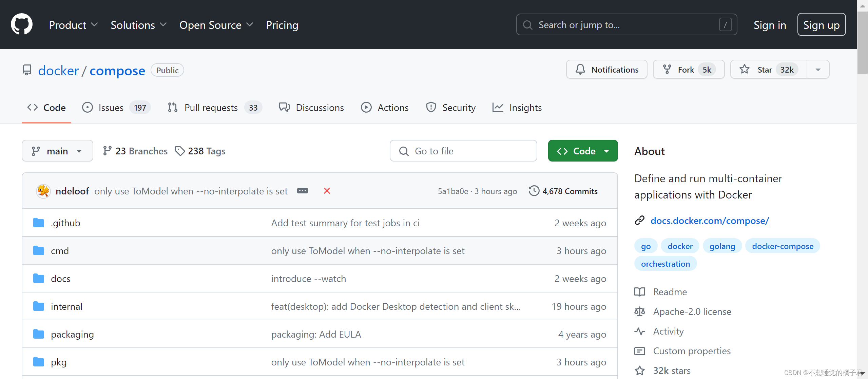Switch to the Security tab
Image resolution: width=868 pixels, height=379 pixels.
451,108
